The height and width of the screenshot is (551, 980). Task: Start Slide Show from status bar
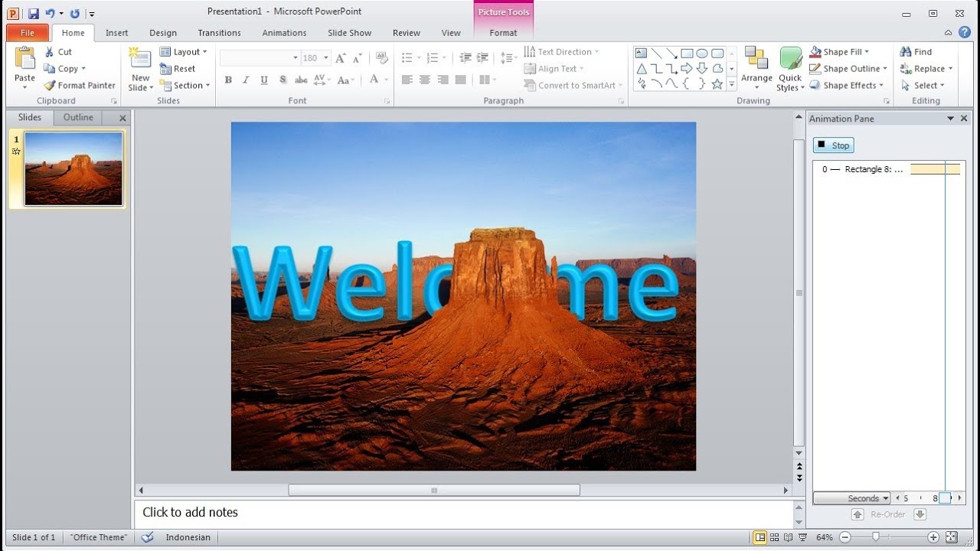[801, 537]
